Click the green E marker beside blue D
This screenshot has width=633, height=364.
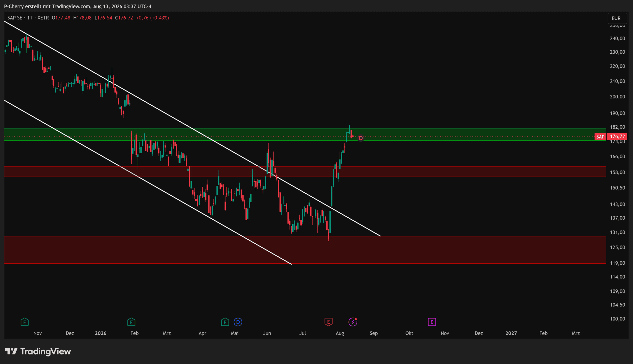(x=225, y=322)
